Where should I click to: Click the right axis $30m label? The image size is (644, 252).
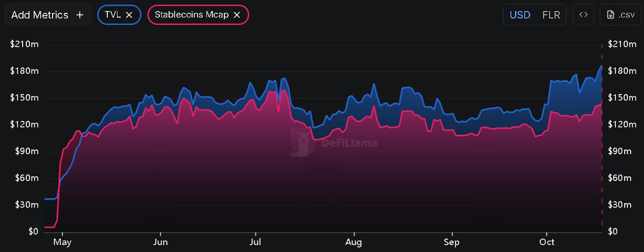point(620,205)
